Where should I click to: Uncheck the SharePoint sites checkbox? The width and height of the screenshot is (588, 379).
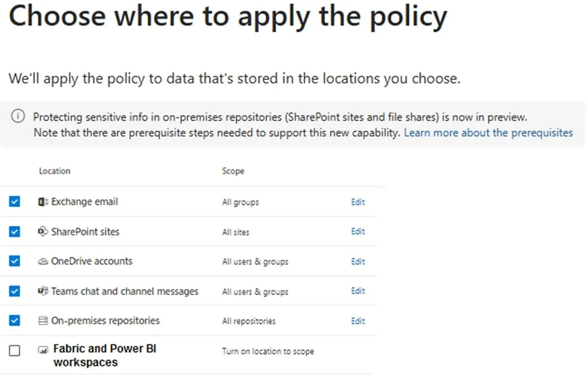[x=14, y=231]
